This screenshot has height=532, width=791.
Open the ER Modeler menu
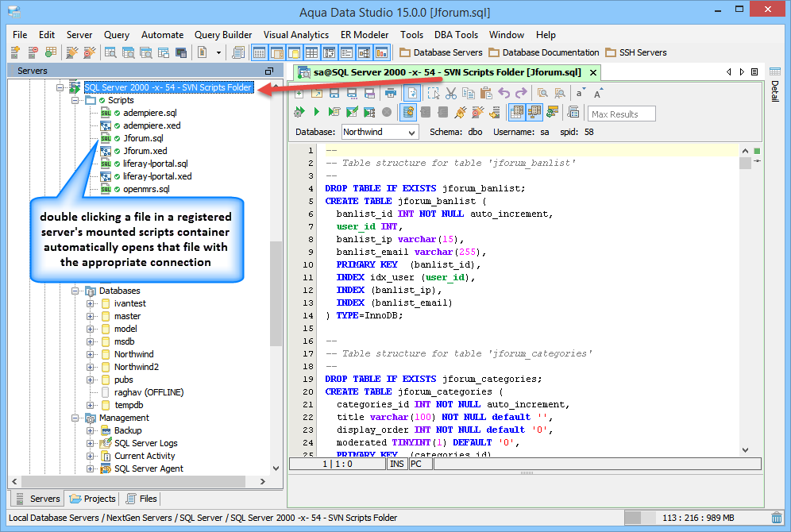tap(365, 35)
